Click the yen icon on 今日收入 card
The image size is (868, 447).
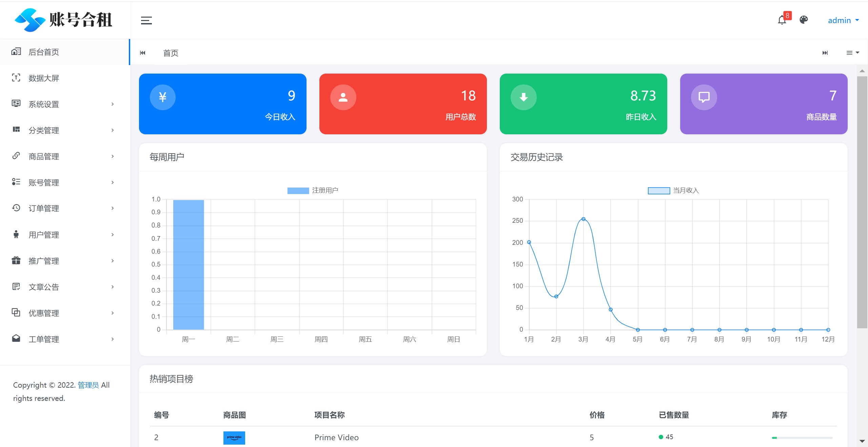163,97
